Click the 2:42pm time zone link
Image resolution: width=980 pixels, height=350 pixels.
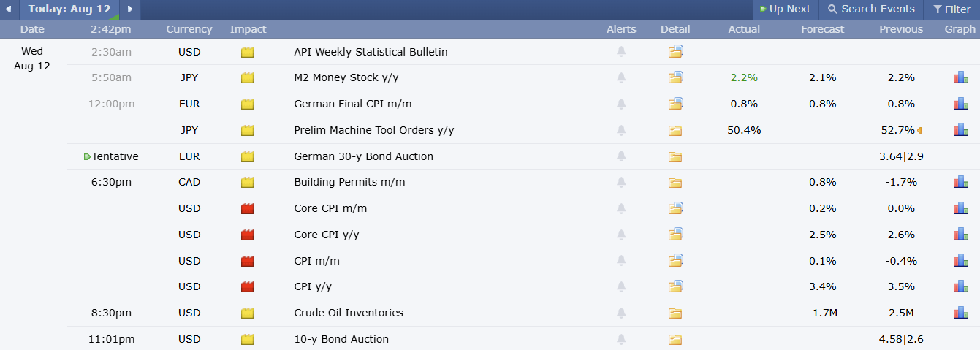click(x=111, y=29)
